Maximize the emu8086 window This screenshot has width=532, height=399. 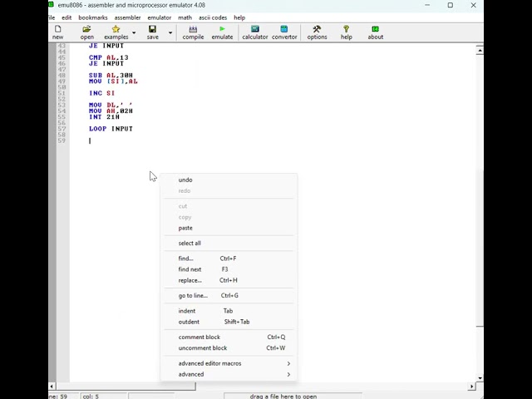coord(451,5)
